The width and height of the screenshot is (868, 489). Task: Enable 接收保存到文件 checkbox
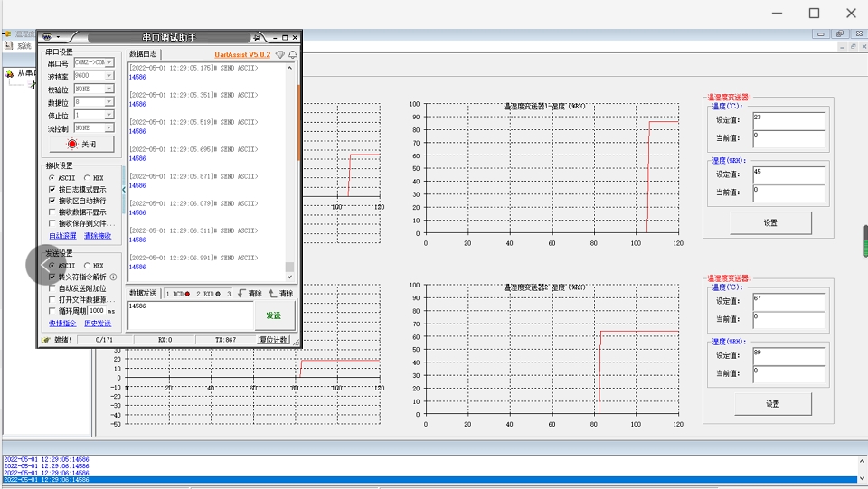(x=52, y=223)
